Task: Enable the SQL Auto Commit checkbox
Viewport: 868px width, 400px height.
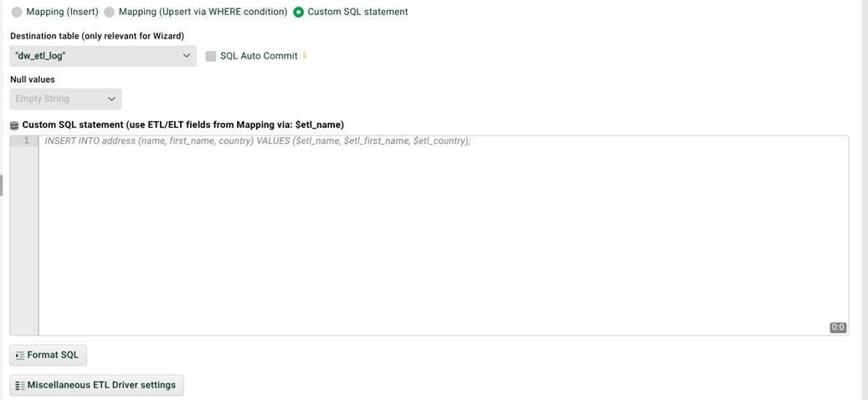Action: pyautogui.click(x=211, y=56)
